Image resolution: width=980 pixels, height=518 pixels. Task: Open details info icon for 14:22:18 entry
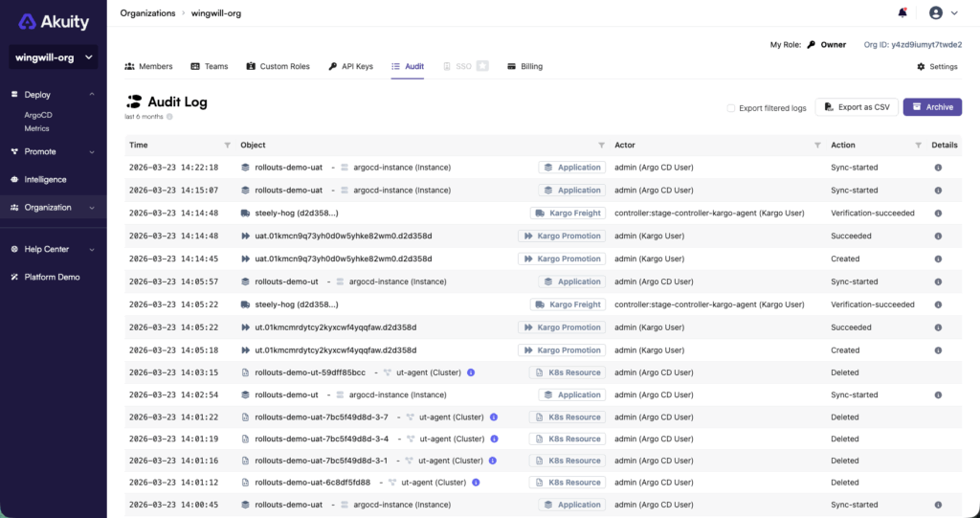tap(938, 168)
